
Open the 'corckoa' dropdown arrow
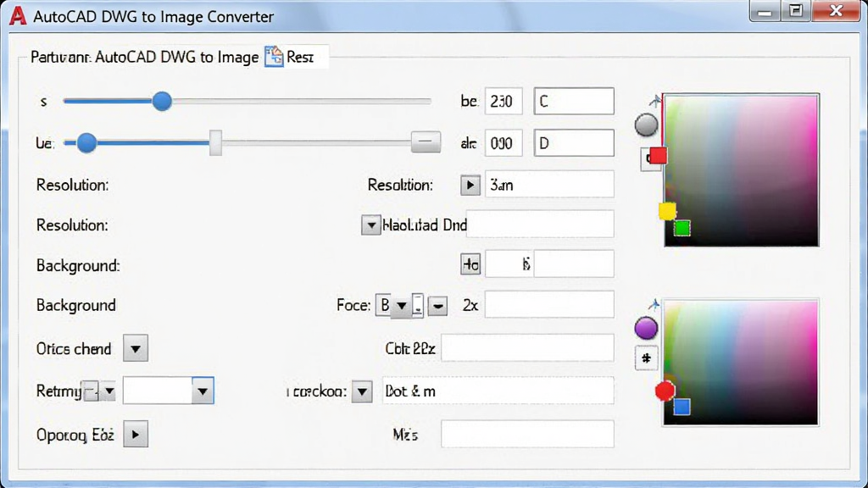[x=362, y=391]
